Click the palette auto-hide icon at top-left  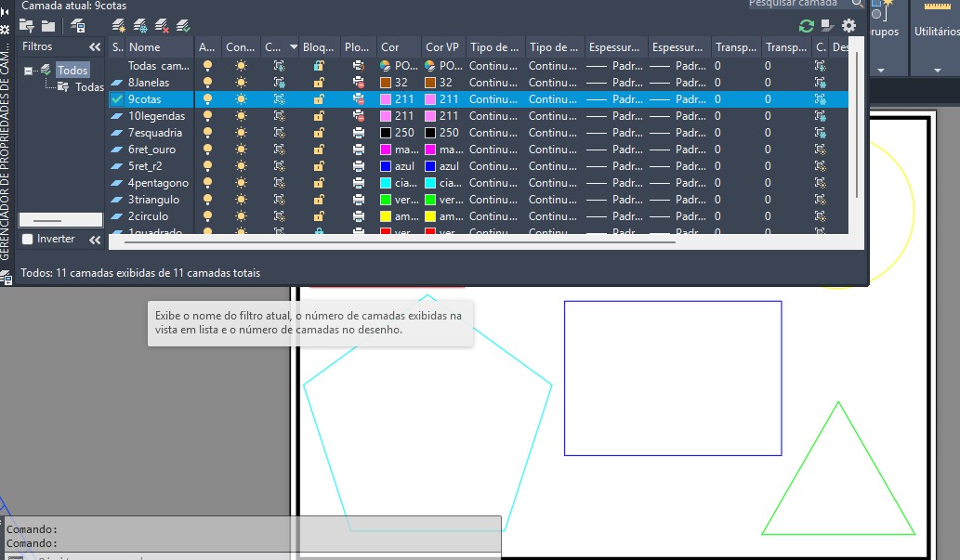[5, 12]
